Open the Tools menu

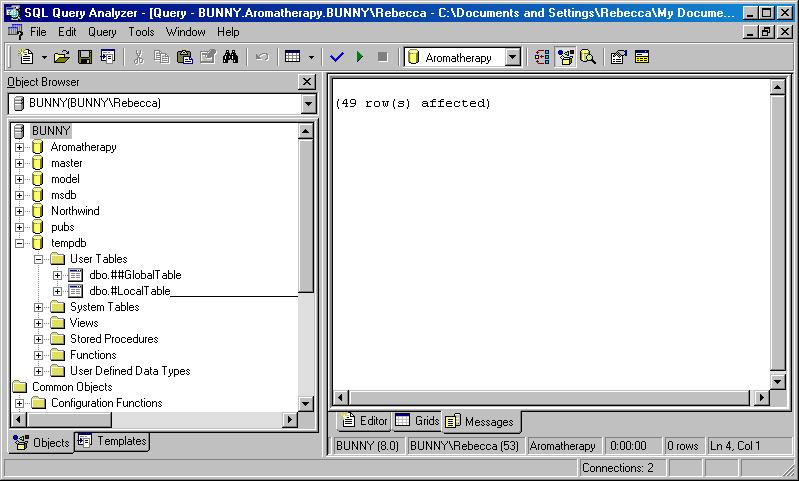coord(141,32)
